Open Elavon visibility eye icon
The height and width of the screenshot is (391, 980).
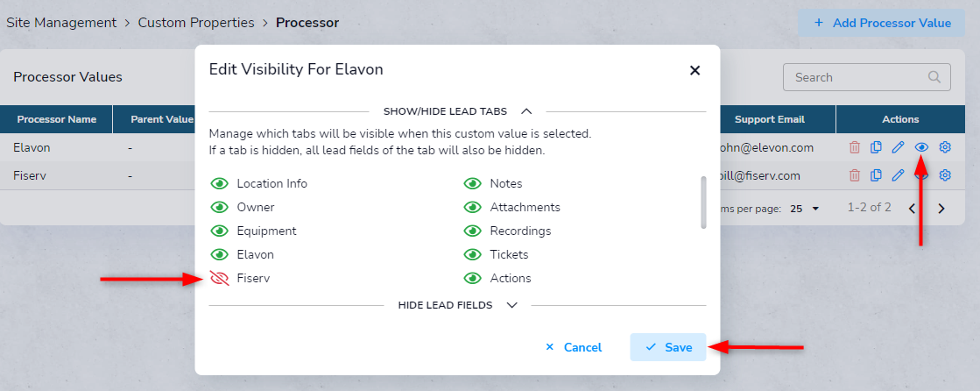coord(921,147)
